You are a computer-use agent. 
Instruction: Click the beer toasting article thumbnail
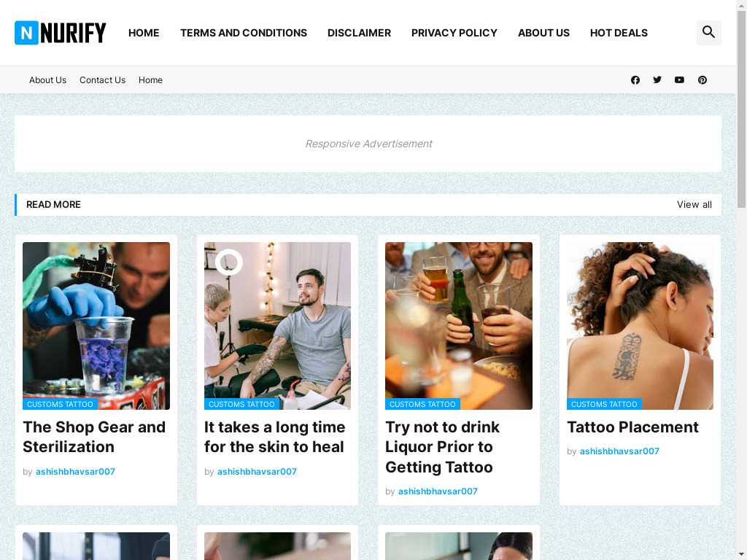pyautogui.click(x=459, y=326)
